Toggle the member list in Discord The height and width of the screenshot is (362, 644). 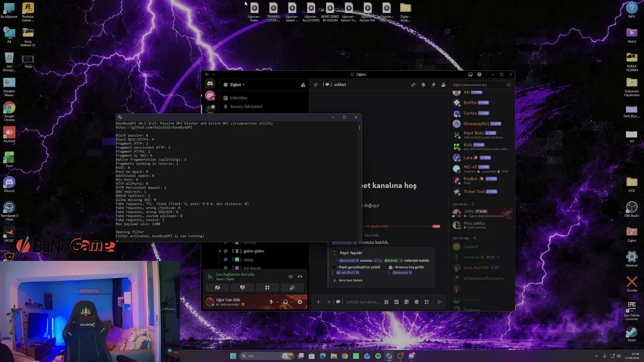443,84
